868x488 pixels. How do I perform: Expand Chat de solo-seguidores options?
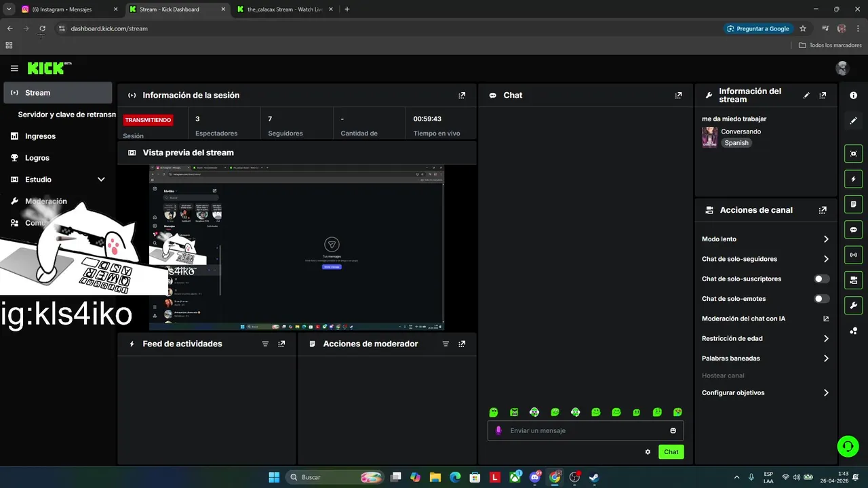[x=826, y=259]
